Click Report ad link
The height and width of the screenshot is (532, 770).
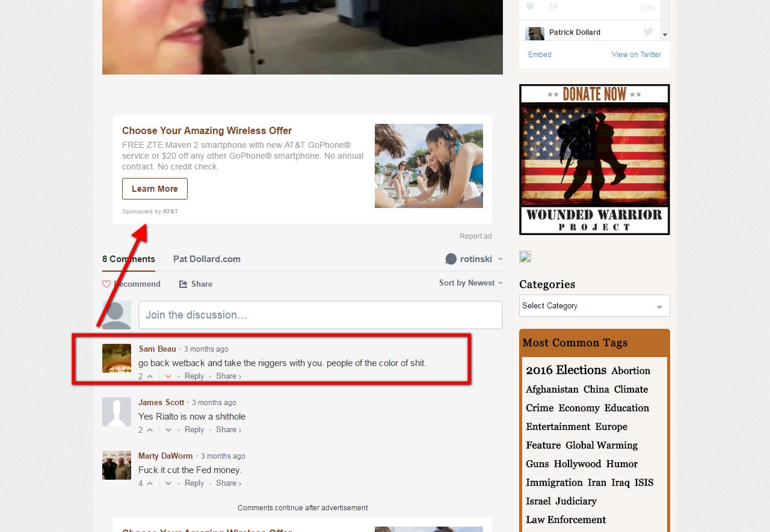pyautogui.click(x=476, y=236)
